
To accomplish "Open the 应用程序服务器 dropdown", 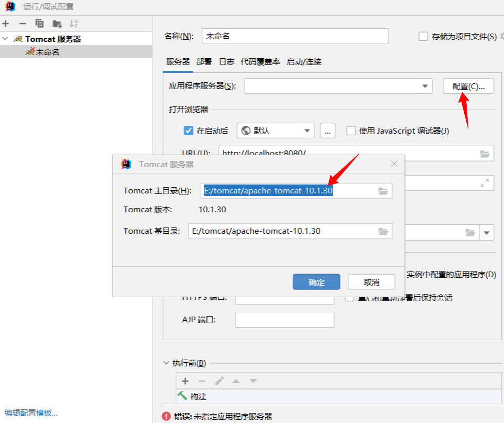I will (x=338, y=86).
